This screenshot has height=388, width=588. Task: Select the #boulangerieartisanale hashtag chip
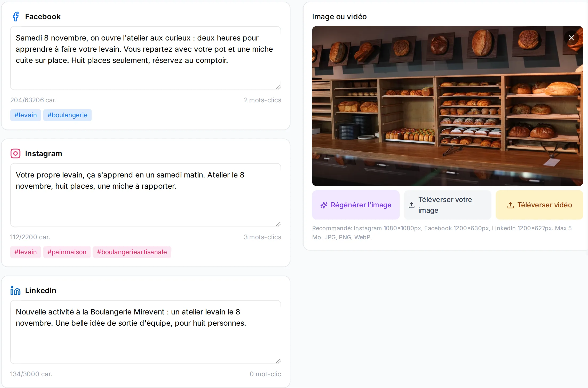pos(132,252)
